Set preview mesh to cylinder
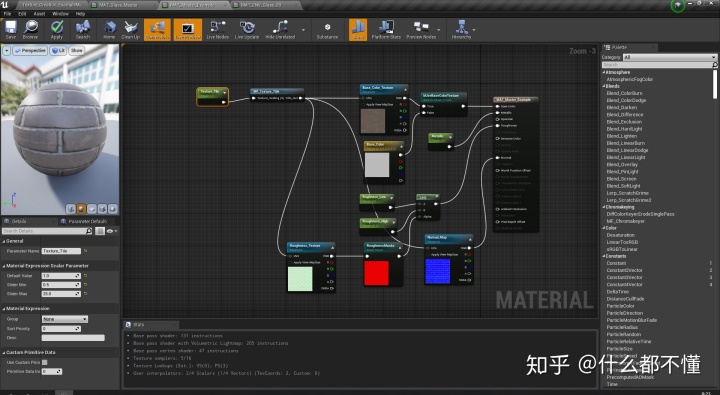The width and height of the screenshot is (720, 395). click(x=71, y=209)
